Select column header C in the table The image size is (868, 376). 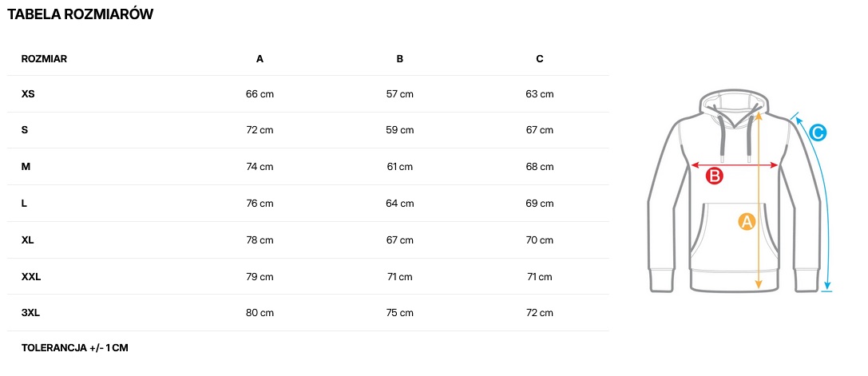coord(540,58)
